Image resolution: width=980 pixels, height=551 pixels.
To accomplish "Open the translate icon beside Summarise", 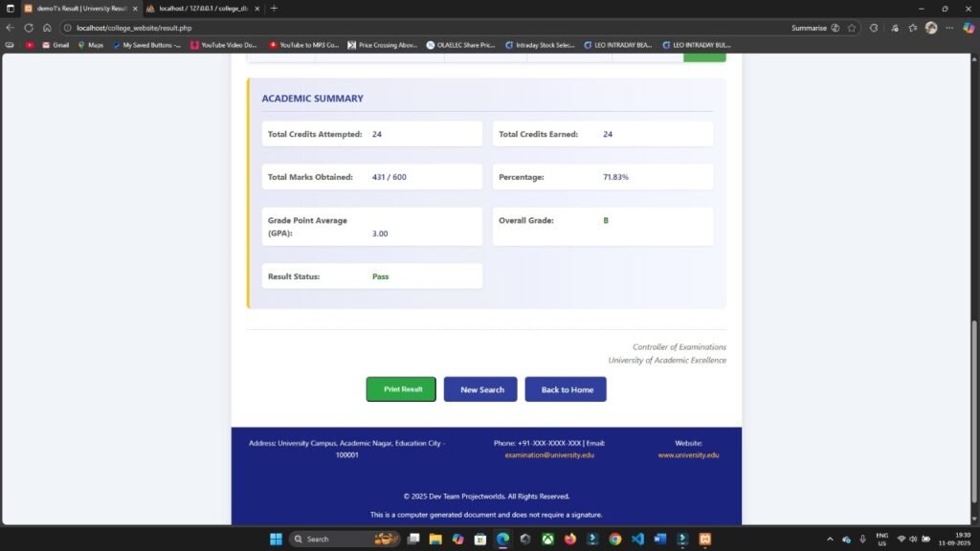I will [x=835, y=28].
